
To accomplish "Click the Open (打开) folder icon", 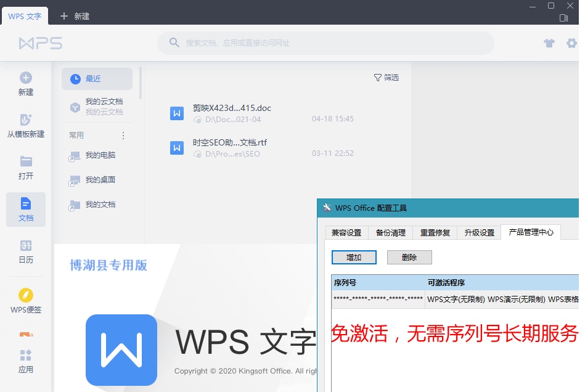I will [x=26, y=161].
